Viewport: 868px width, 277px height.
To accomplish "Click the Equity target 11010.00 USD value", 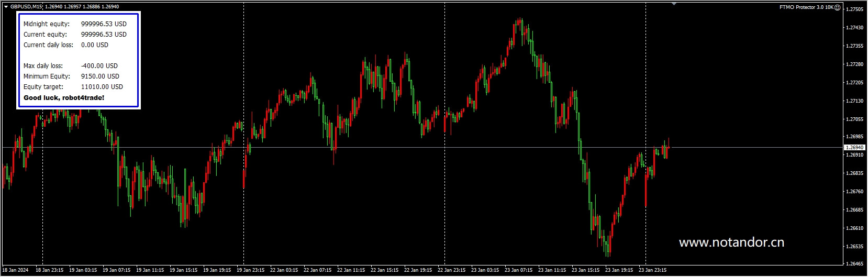I will [x=102, y=87].
